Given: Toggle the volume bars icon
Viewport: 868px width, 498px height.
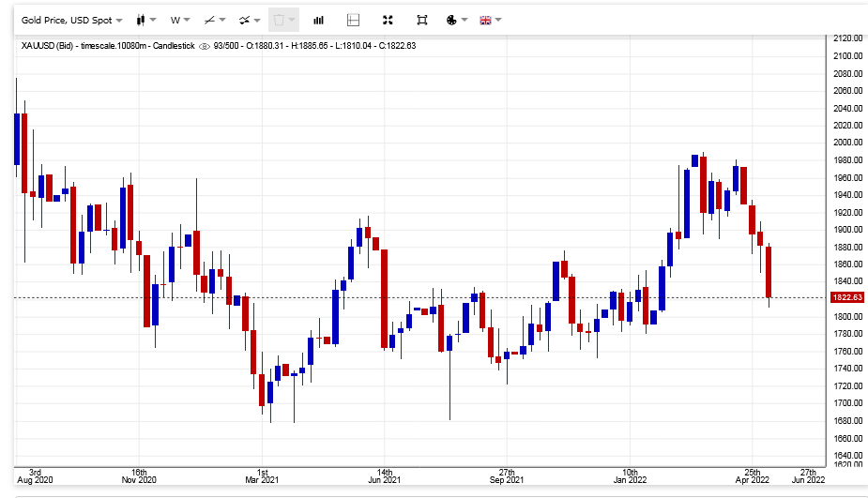Looking at the screenshot, I should (x=319, y=20).
